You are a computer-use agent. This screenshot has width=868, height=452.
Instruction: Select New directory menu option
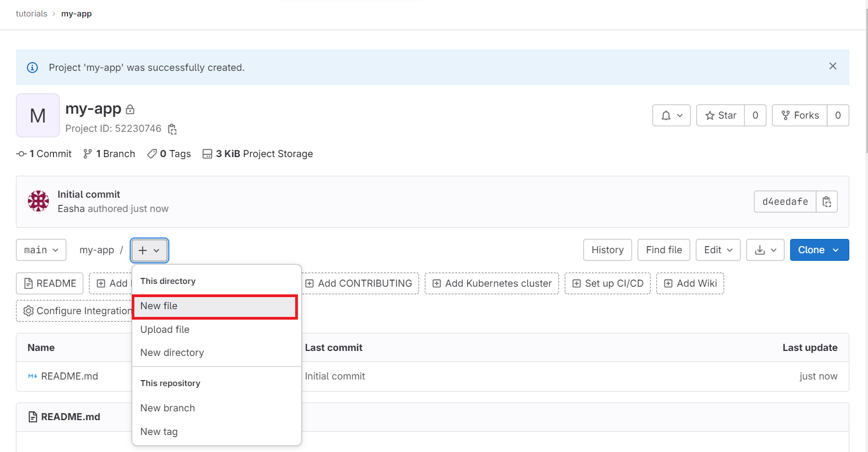172,353
